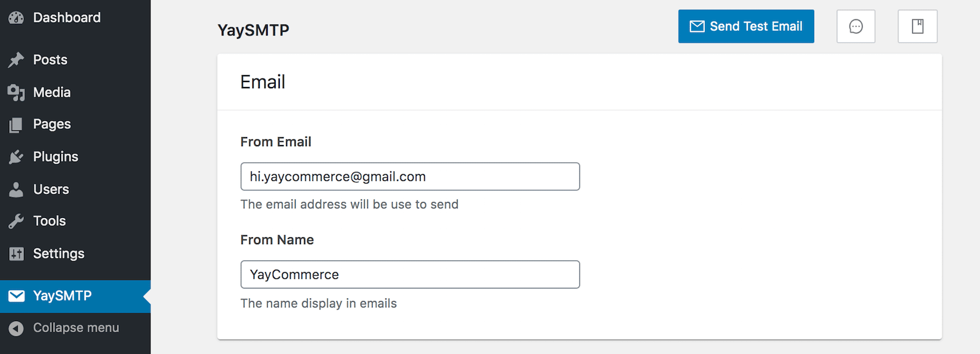
Task: Click the Users person icon
Action: coord(16,189)
